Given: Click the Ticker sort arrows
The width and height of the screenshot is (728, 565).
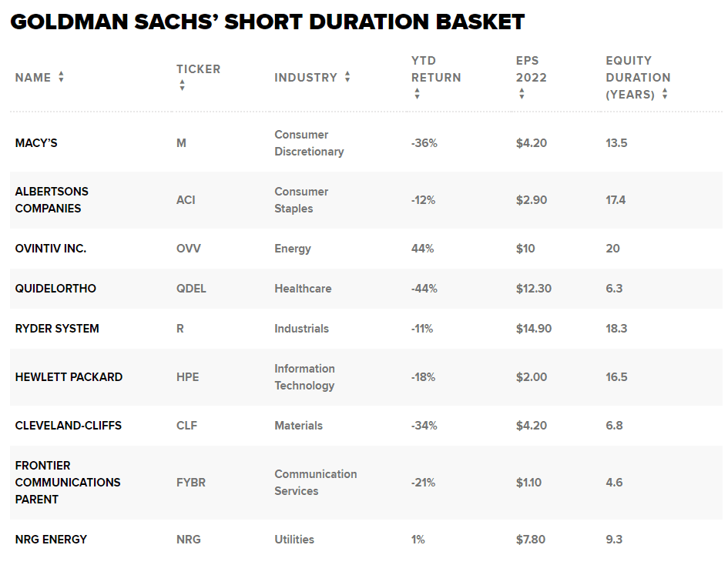Looking at the screenshot, I should (x=182, y=85).
